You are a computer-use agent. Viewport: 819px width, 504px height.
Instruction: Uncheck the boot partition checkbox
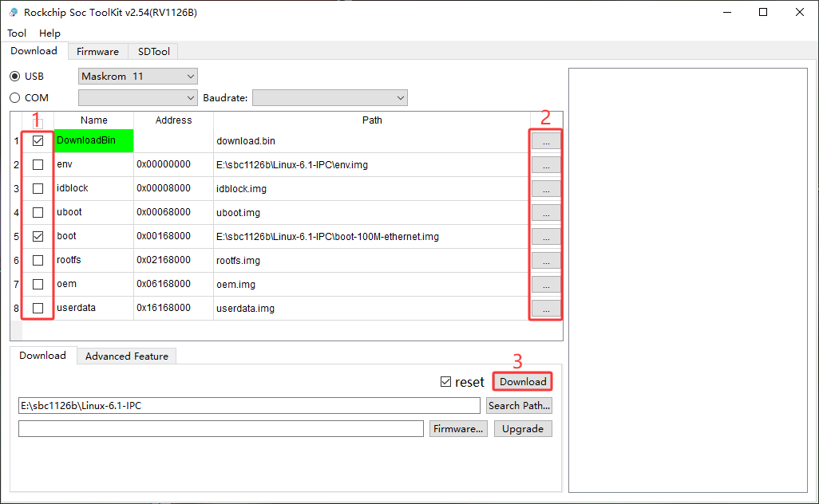click(38, 236)
